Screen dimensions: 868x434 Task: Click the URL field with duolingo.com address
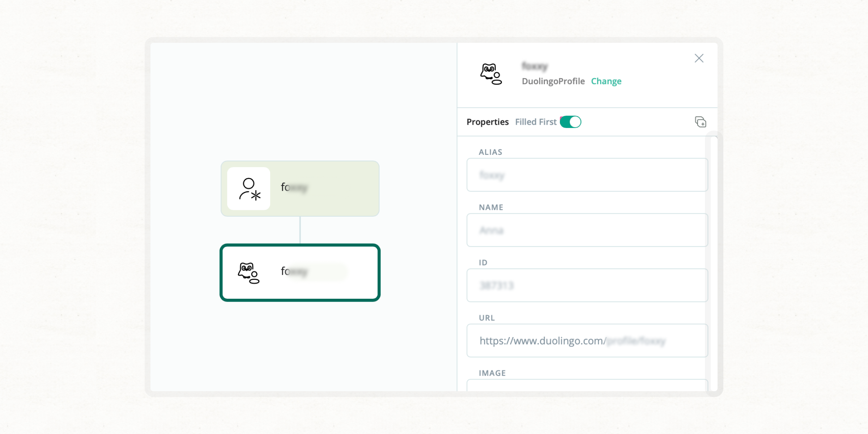coord(587,341)
